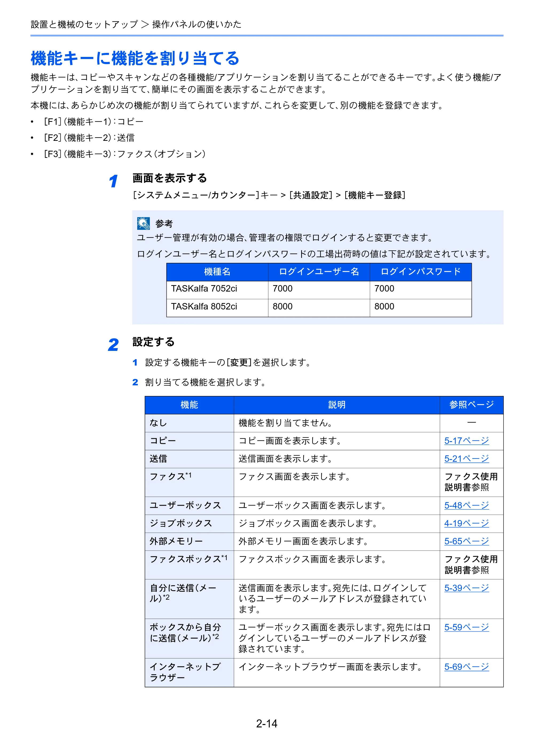Select the 外部メモリー function cell
Screen dimensions: 534x756
(189, 542)
